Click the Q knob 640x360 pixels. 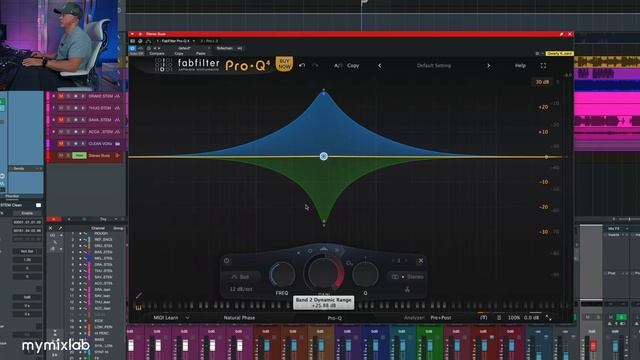(365, 274)
